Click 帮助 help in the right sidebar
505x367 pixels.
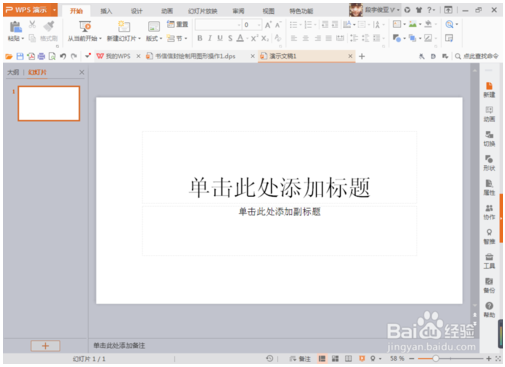tap(489, 310)
